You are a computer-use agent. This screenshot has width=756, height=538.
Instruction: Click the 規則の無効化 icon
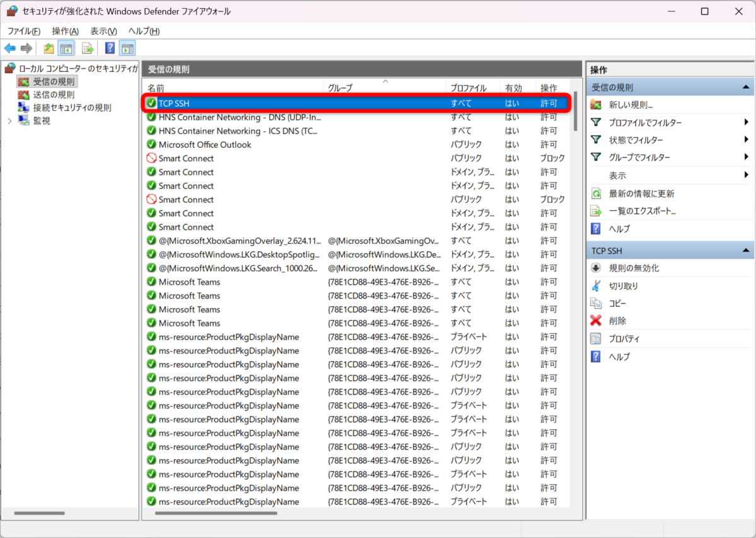tap(596, 268)
